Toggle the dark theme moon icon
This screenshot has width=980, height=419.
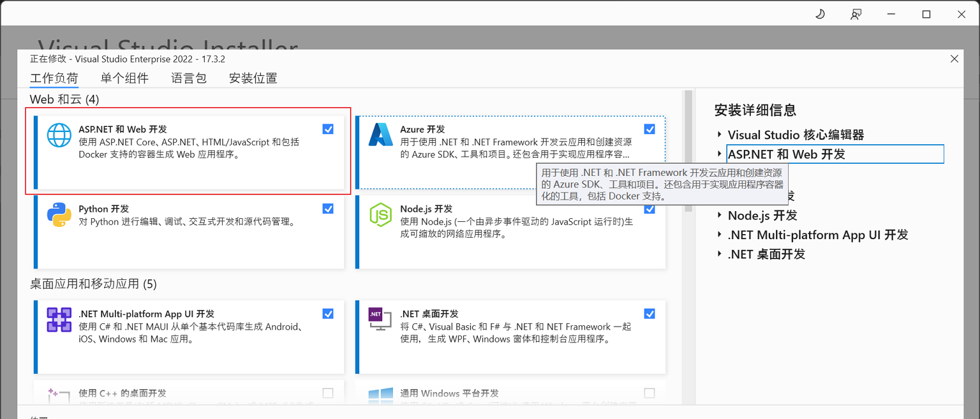click(x=820, y=13)
